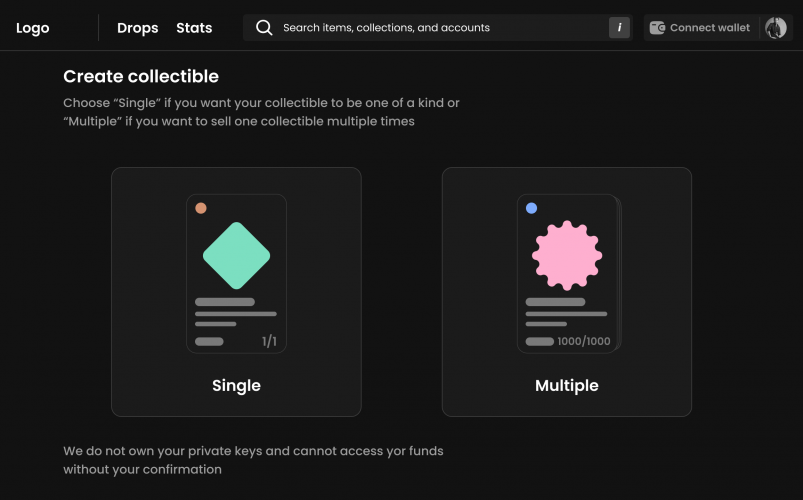The width and height of the screenshot is (803, 500).
Task: Click the '1/1' edition count text
Action: click(x=269, y=341)
